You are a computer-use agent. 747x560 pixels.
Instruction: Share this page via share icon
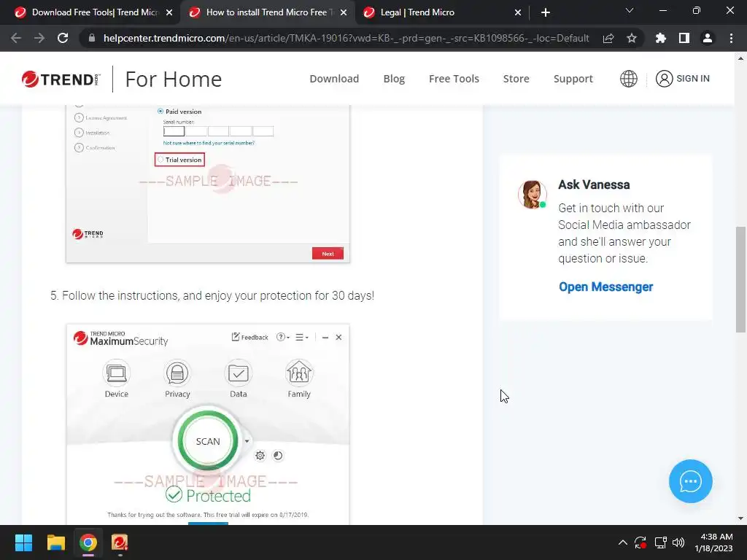point(608,38)
